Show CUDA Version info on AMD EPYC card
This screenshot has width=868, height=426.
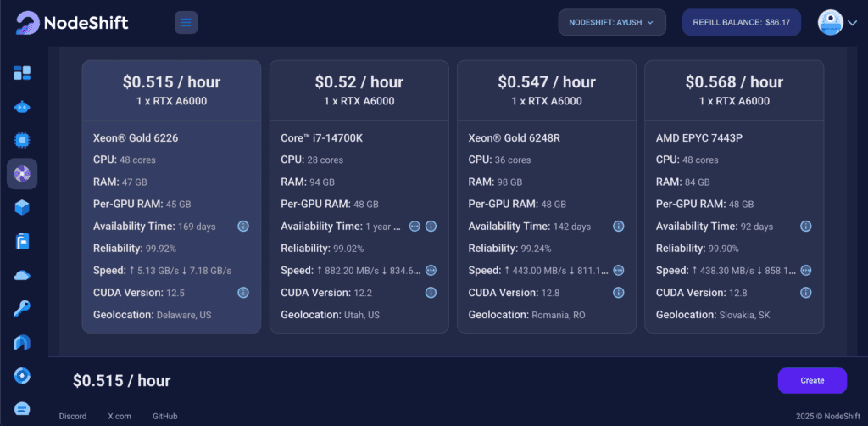[x=806, y=293]
